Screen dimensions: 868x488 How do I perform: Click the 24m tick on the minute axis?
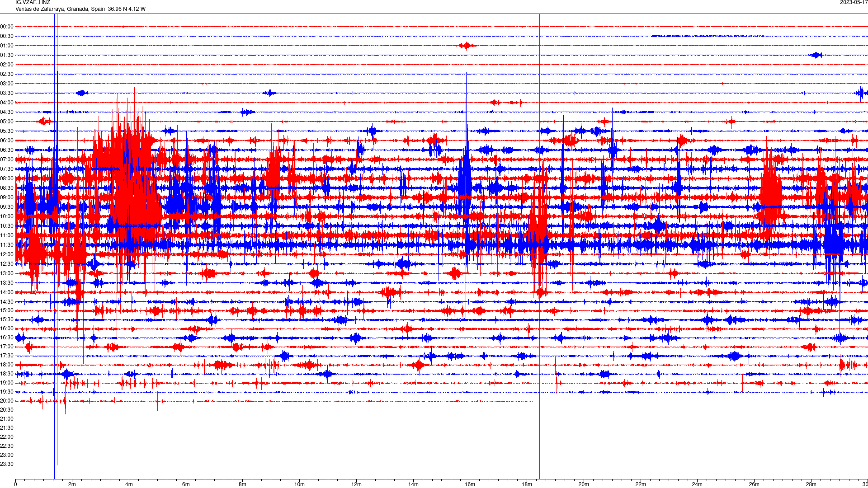point(697,484)
